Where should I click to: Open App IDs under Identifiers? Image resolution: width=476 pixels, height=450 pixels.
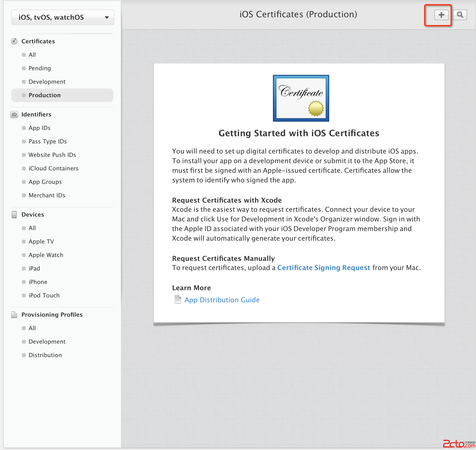click(x=39, y=128)
